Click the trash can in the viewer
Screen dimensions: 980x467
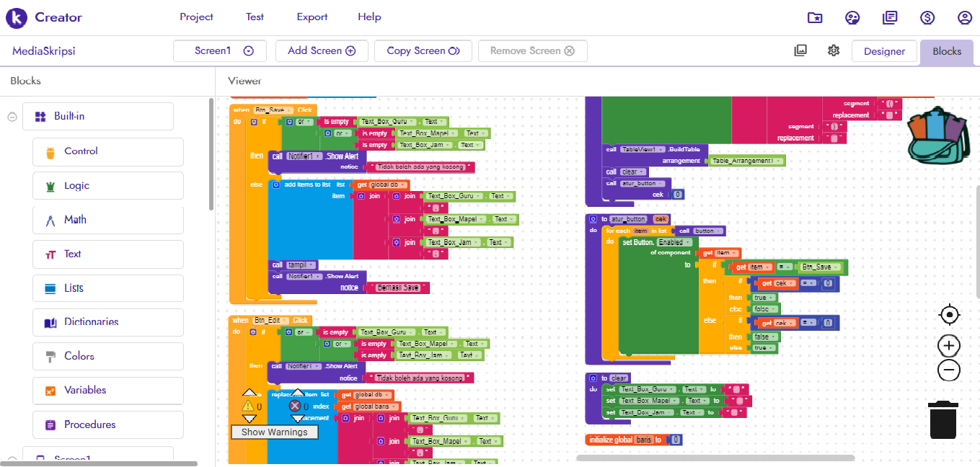943,419
